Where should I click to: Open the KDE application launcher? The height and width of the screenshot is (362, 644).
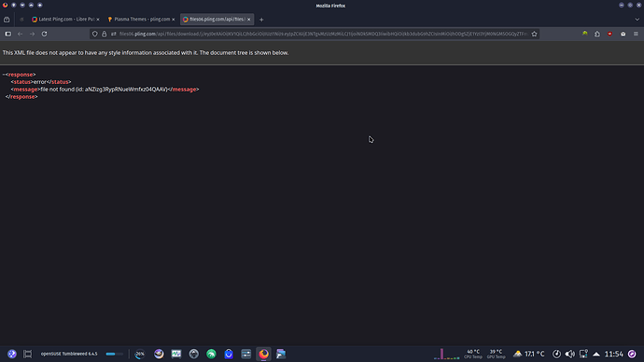coord(12,354)
